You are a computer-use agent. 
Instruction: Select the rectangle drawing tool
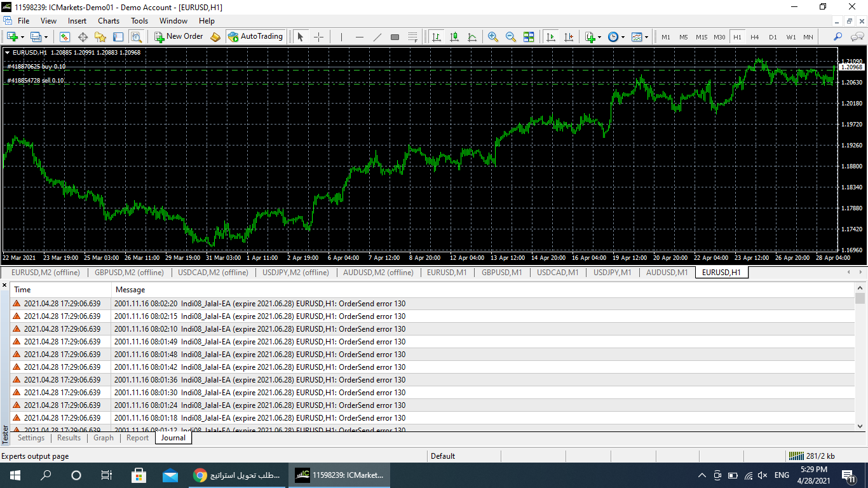395,37
